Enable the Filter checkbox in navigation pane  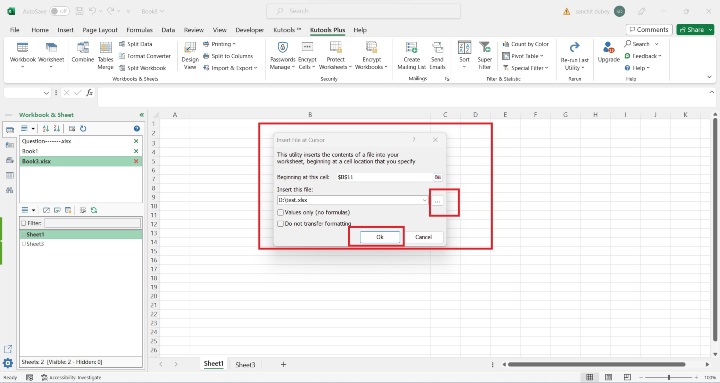click(24, 223)
